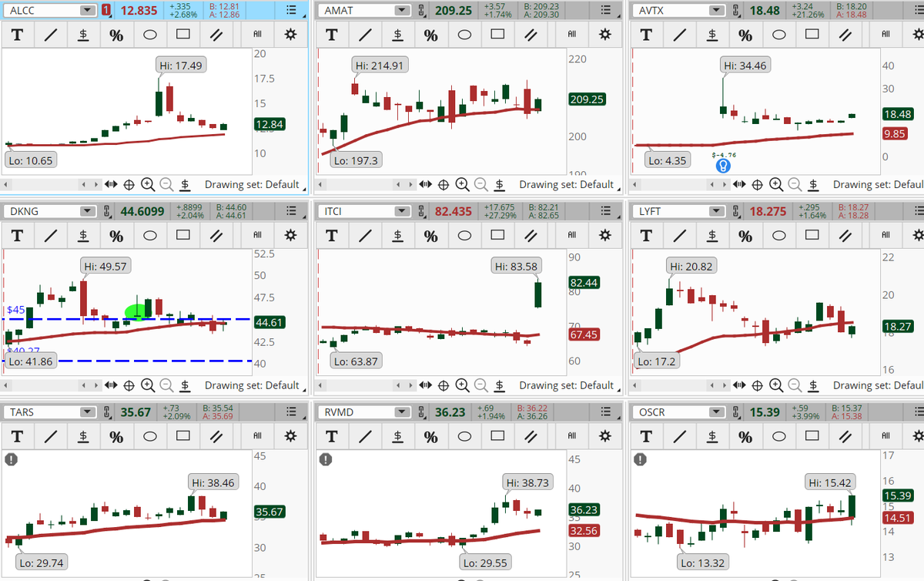Activate the crosshair pan tool under AMAT chart
This screenshot has height=581, width=924.
[444, 184]
